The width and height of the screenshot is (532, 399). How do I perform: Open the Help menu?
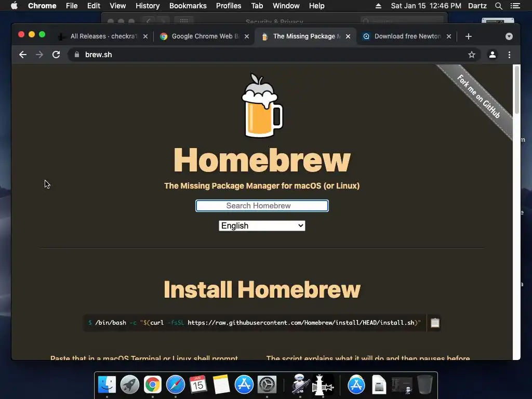316,6
